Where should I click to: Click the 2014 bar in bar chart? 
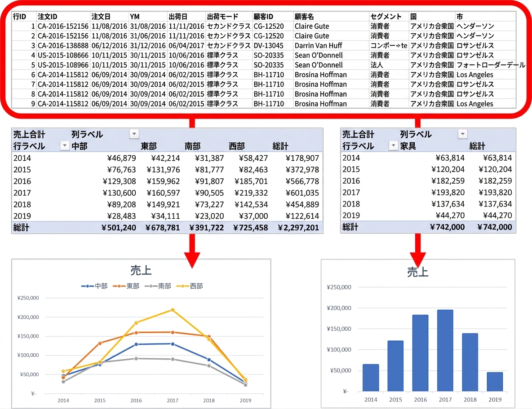(x=371, y=378)
